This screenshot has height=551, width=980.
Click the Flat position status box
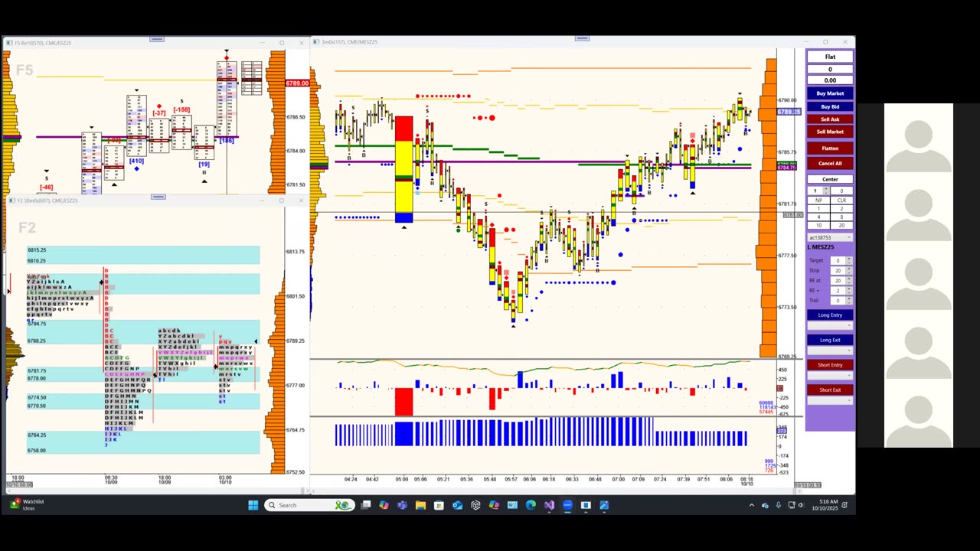(830, 57)
